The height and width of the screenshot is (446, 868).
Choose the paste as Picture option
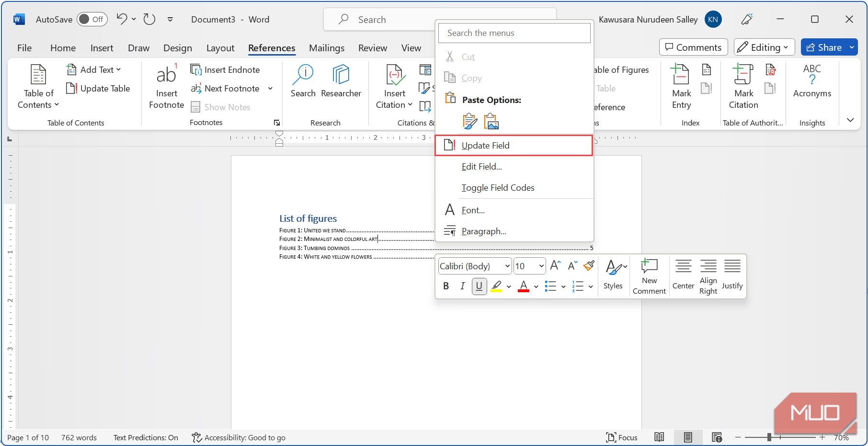pos(491,122)
